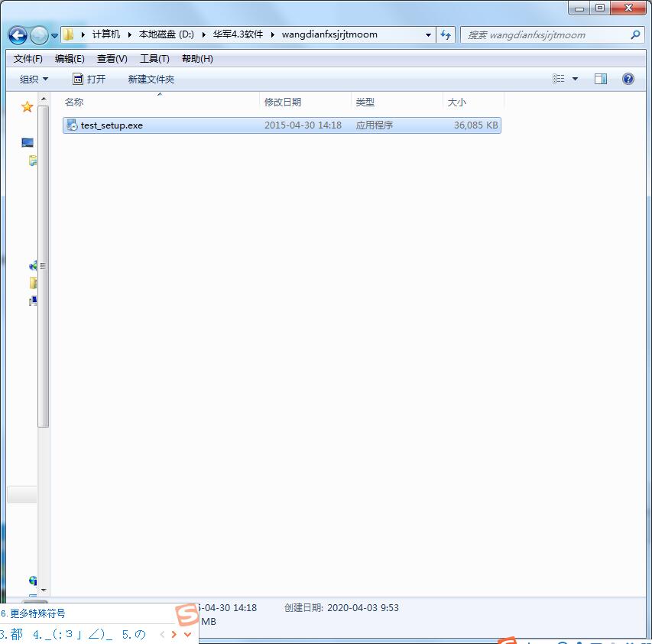Refresh the folder with the refresh icon

(446, 34)
